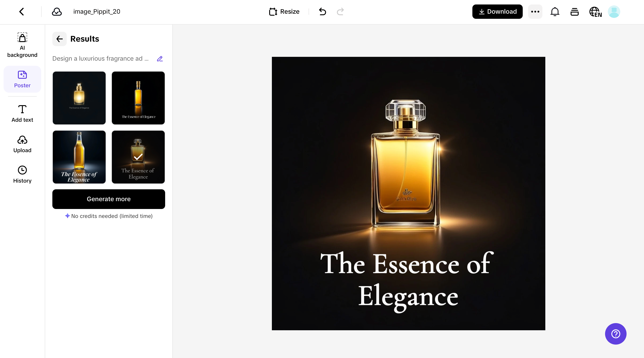Undo the last action
This screenshot has height=358, width=644.
[322, 11]
